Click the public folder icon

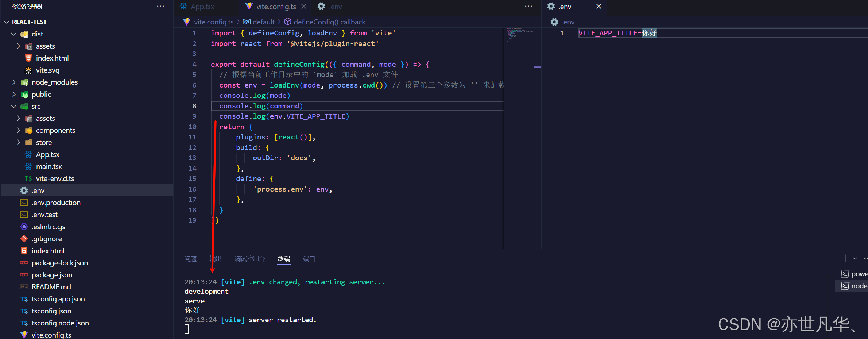point(24,94)
